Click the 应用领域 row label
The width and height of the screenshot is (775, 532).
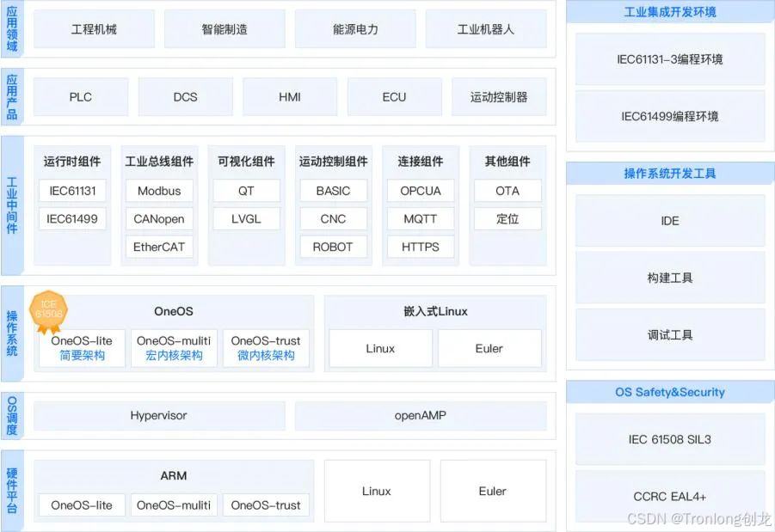(x=12, y=29)
